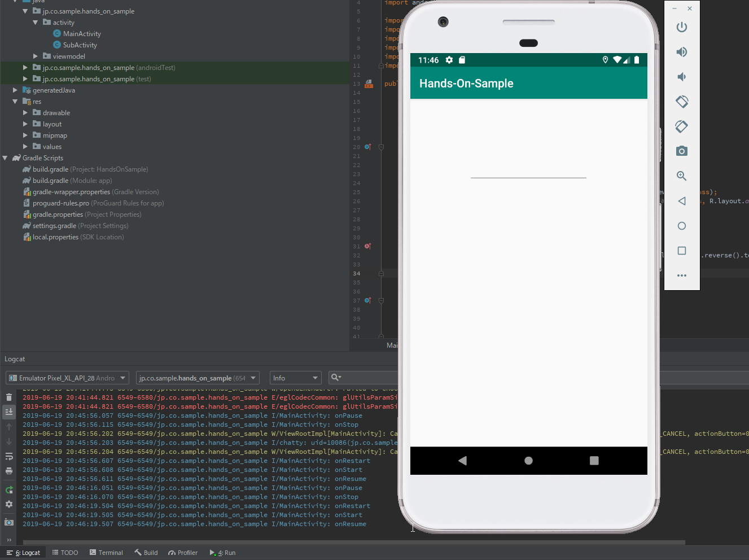This screenshot has height=560, width=749.
Task: Open settings.gradle file
Action: (76, 226)
